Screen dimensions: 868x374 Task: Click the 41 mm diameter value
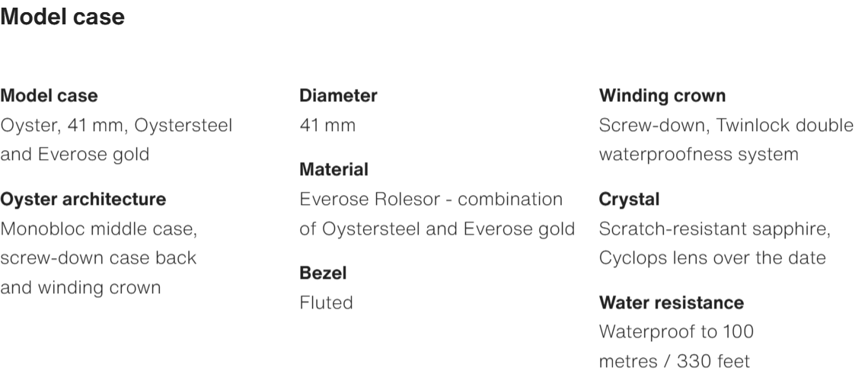pyautogui.click(x=327, y=125)
